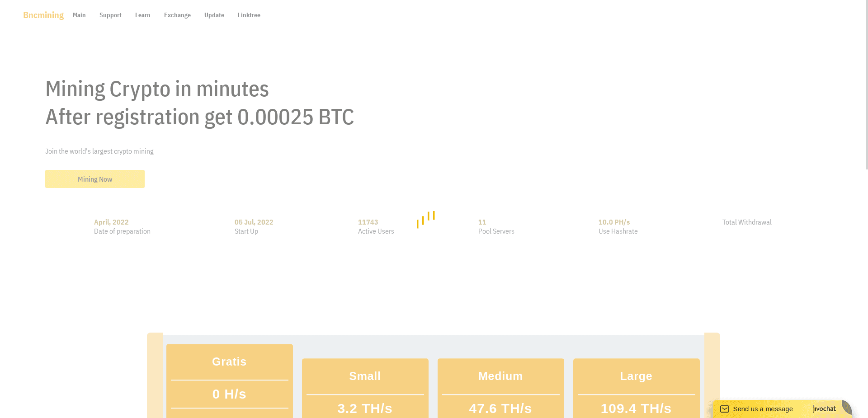Click the envelope icon in chat widget

click(725, 409)
